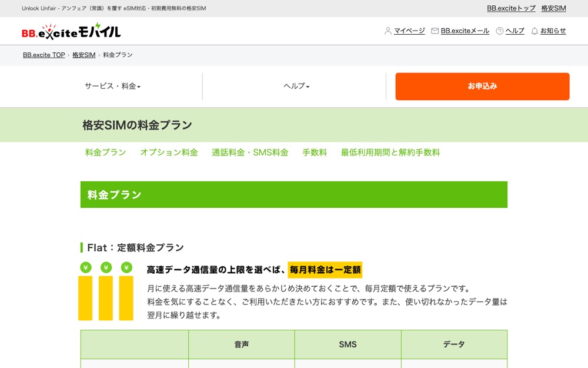Click the SMS table column header

pyautogui.click(x=348, y=344)
